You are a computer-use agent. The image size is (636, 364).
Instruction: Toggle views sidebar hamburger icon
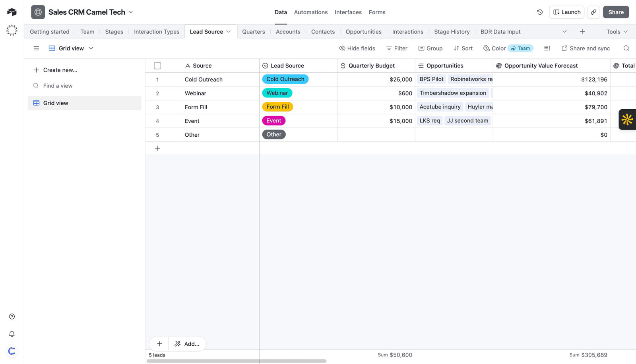[x=36, y=48]
